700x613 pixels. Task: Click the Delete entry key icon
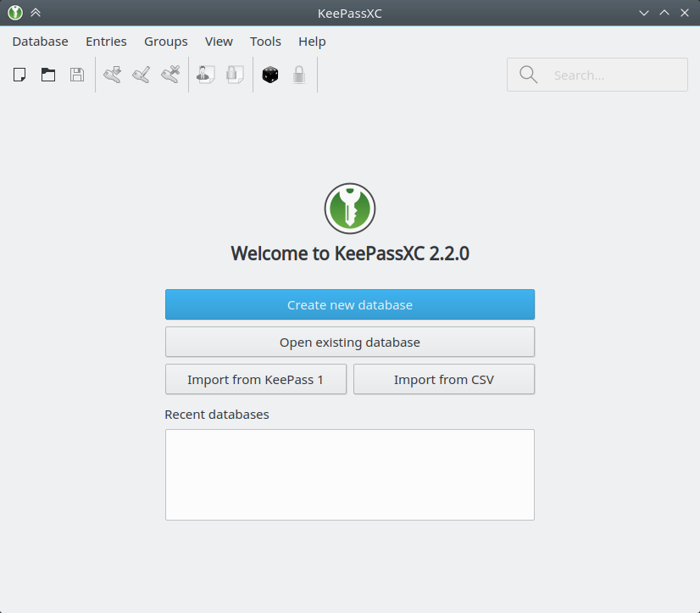point(170,75)
